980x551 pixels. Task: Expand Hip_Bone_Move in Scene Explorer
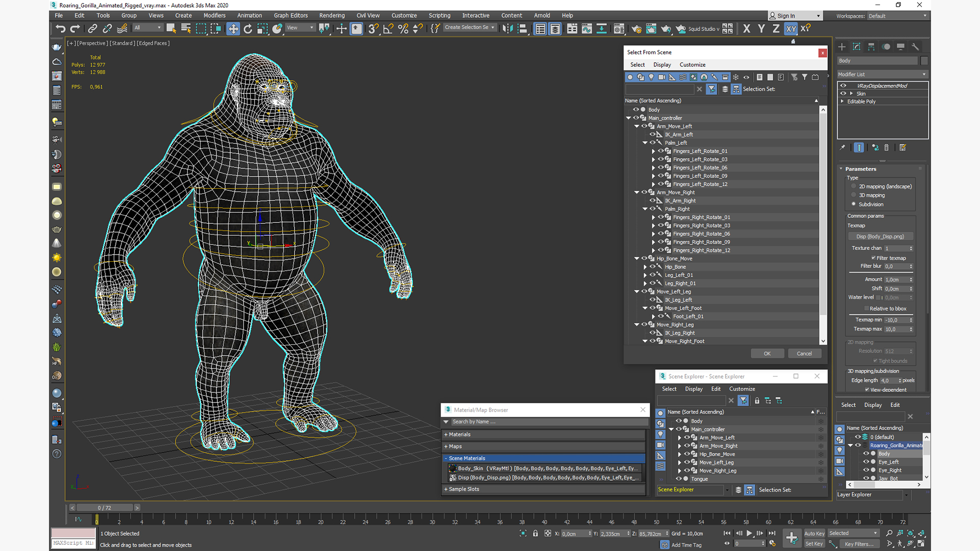[x=680, y=454]
